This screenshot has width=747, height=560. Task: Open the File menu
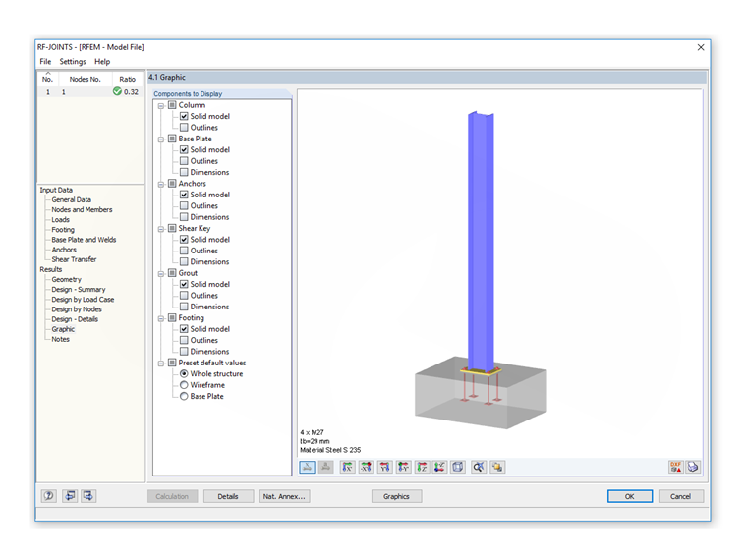coord(45,62)
